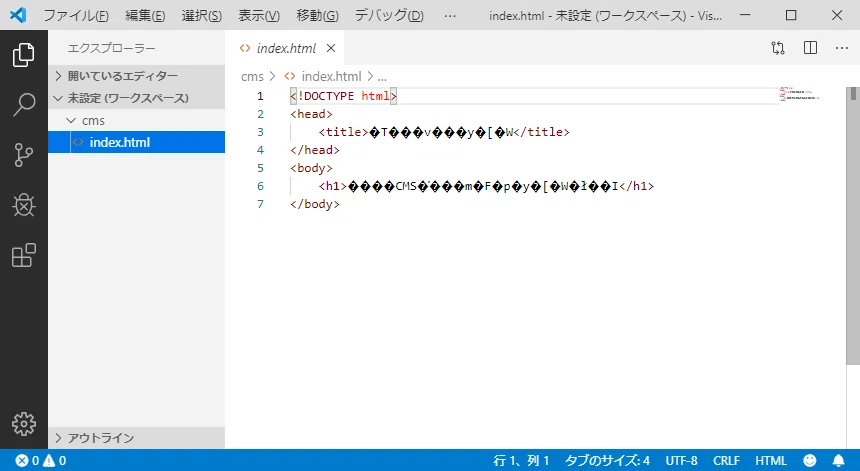Split the editor to the right
Viewport: 860px width, 471px height.
pyautogui.click(x=810, y=48)
